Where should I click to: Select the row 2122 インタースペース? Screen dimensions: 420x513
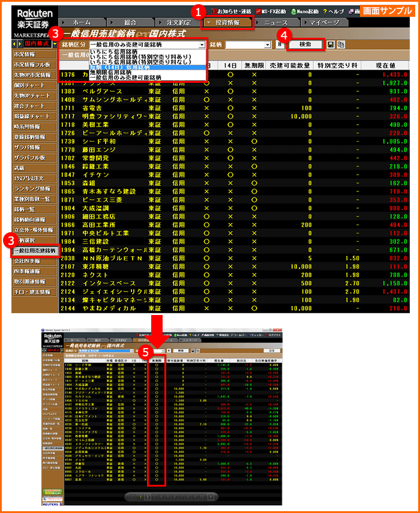[x=234, y=283]
